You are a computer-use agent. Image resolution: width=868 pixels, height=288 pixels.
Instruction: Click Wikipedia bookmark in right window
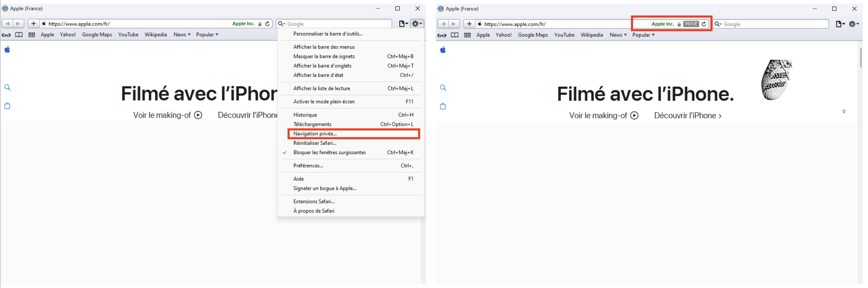coord(592,35)
